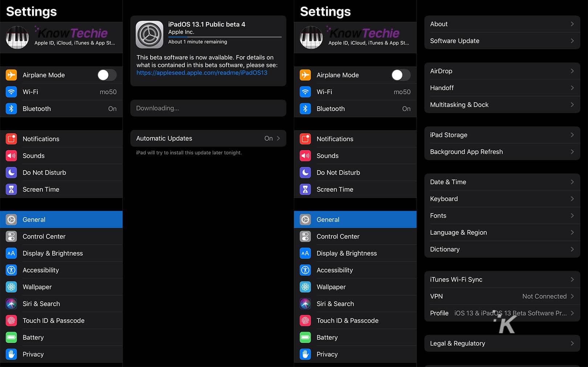Open Language & Region settings

(x=502, y=232)
